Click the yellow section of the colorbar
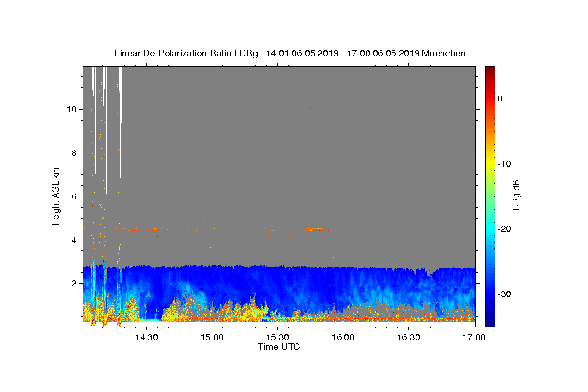The width and height of the screenshot is (588, 392). (490, 164)
